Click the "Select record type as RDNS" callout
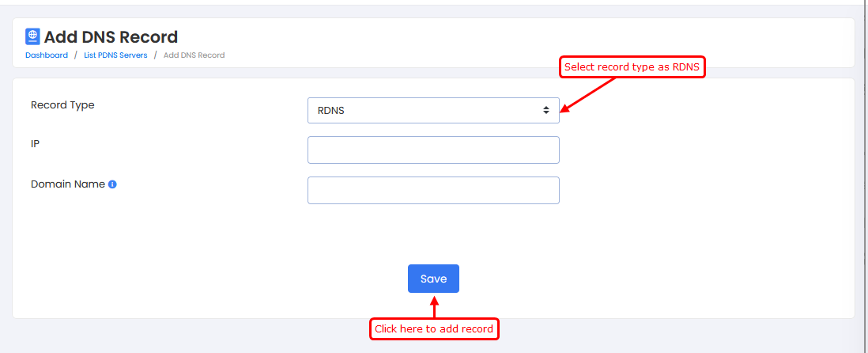 click(632, 68)
